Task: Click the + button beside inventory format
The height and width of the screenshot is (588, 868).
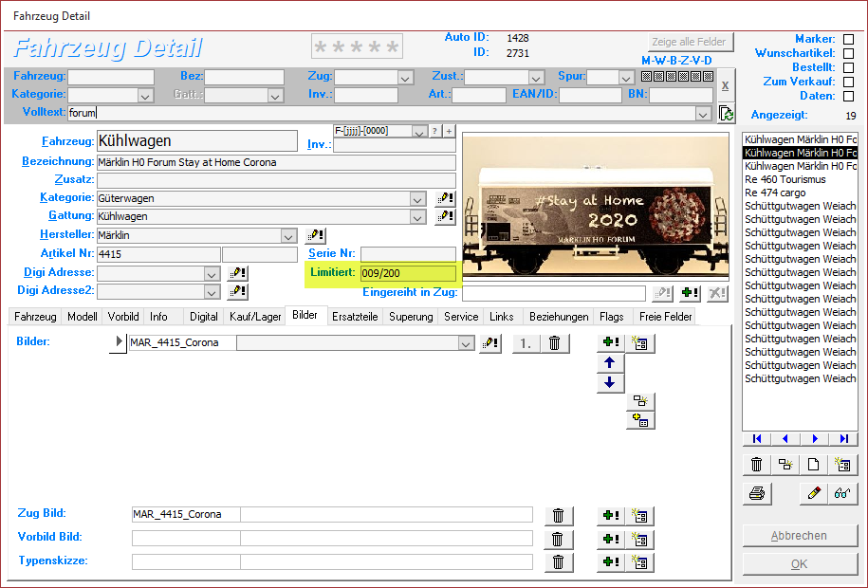Action: coord(449,131)
